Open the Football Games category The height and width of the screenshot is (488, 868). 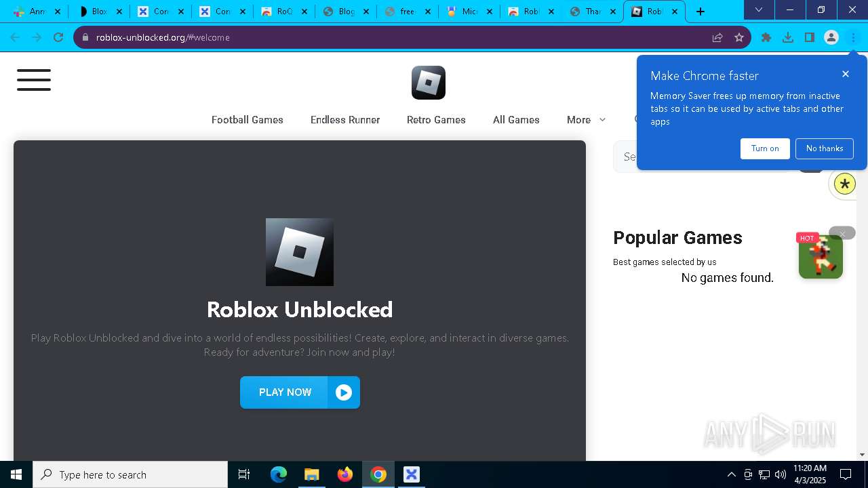tap(248, 120)
